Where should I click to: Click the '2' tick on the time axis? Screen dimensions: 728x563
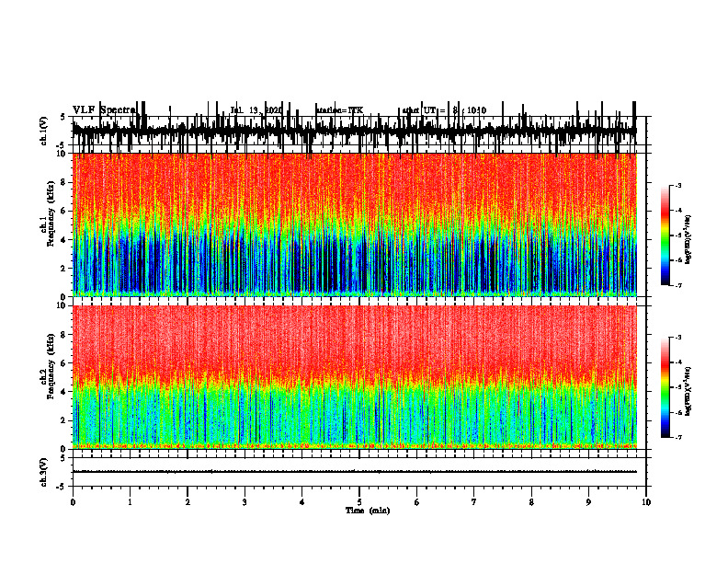click(188, 502)
